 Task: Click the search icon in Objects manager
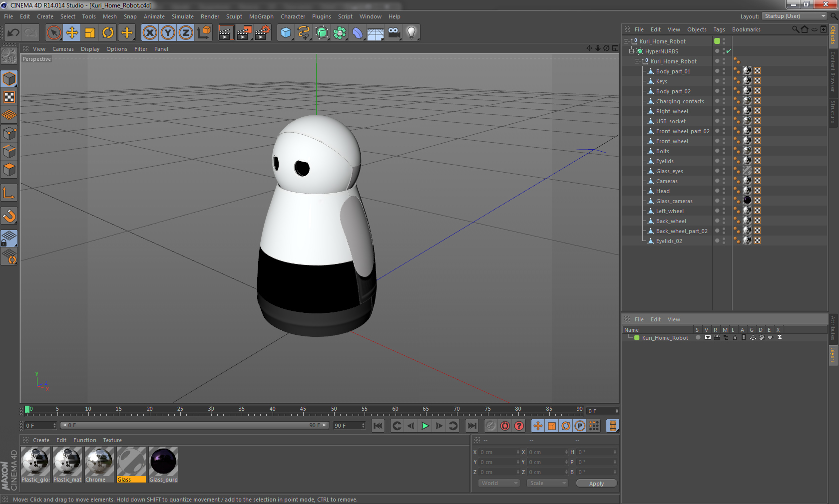click(795, 29)
